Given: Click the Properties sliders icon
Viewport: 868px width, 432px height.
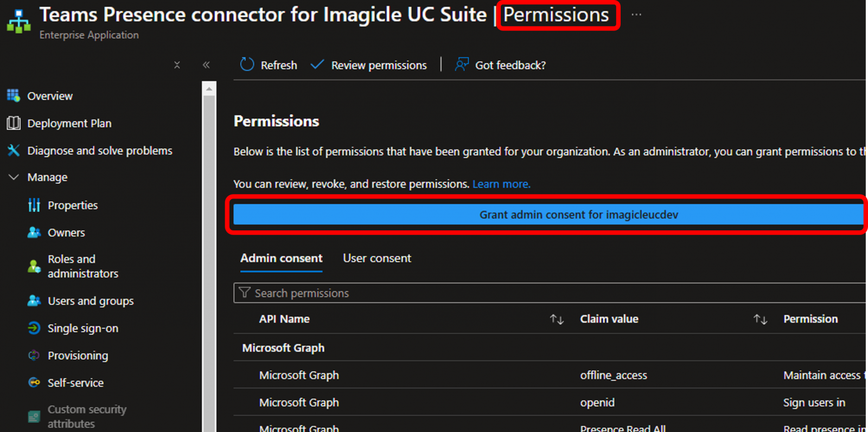Looking at the screenshot, I should tap(34, 205).
